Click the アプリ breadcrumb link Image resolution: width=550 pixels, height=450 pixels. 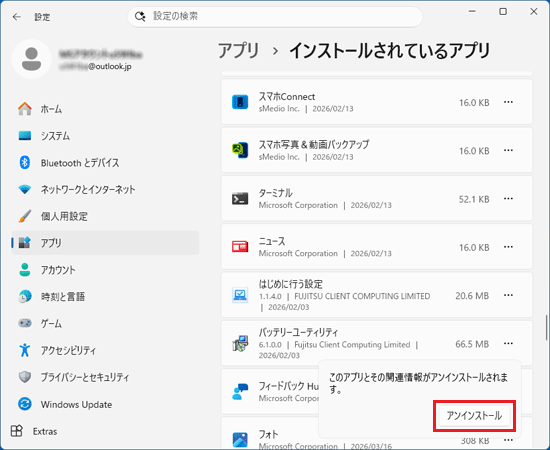point(239,51)
